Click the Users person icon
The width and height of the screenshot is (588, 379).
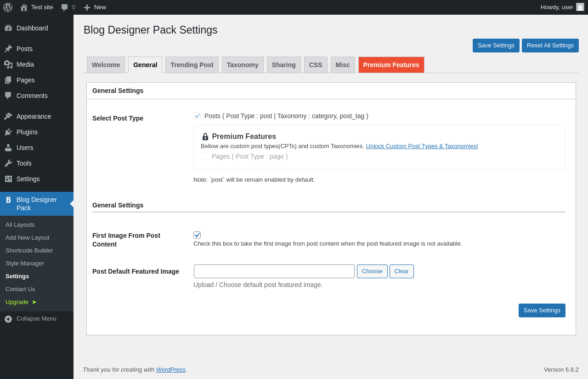(8, 148)
